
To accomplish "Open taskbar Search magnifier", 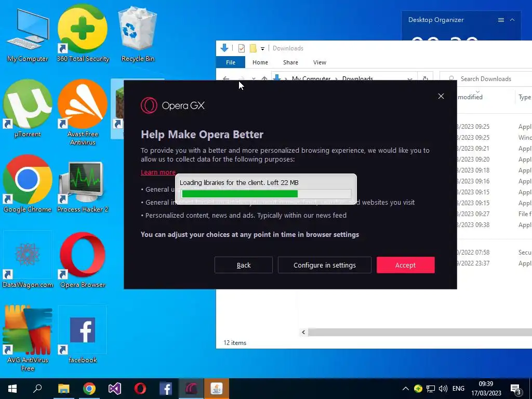I will [x=37, y=389].
